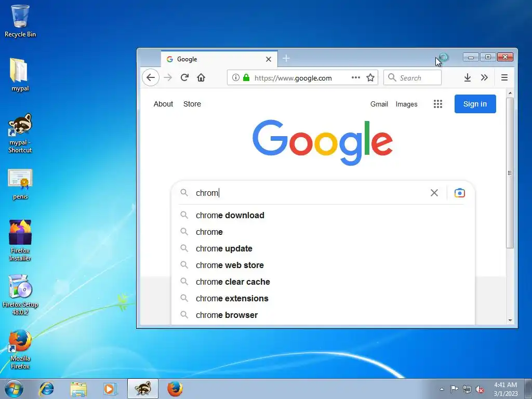The height and width of the screenshot is (399, 532).
Task: Clear the search box with X icon
Action: 434,193
